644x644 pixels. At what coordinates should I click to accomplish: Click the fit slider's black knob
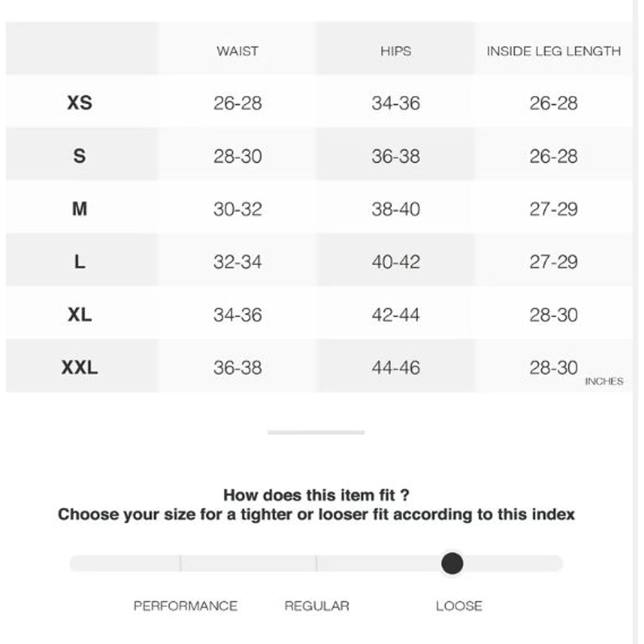[452, 563]
